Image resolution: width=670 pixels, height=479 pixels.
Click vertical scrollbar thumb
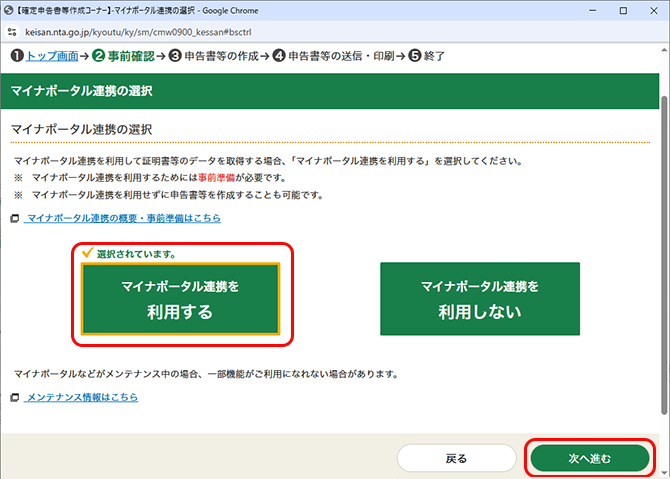point(664,255)
